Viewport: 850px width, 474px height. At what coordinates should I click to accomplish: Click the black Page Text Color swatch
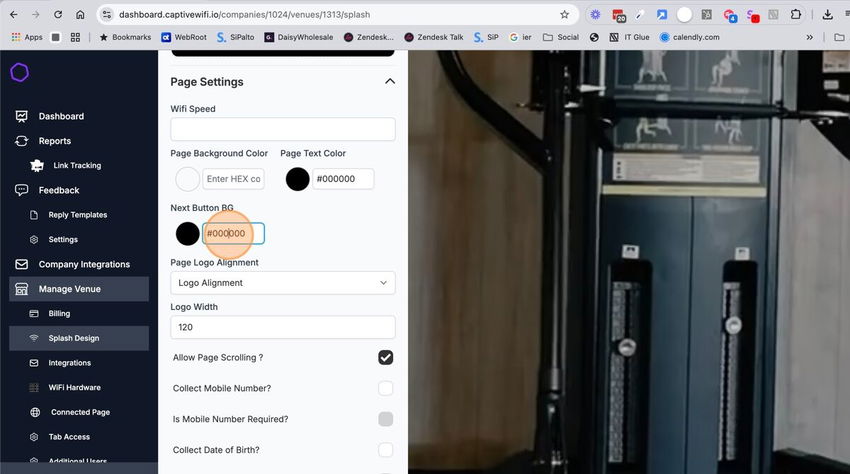(297, 179)
